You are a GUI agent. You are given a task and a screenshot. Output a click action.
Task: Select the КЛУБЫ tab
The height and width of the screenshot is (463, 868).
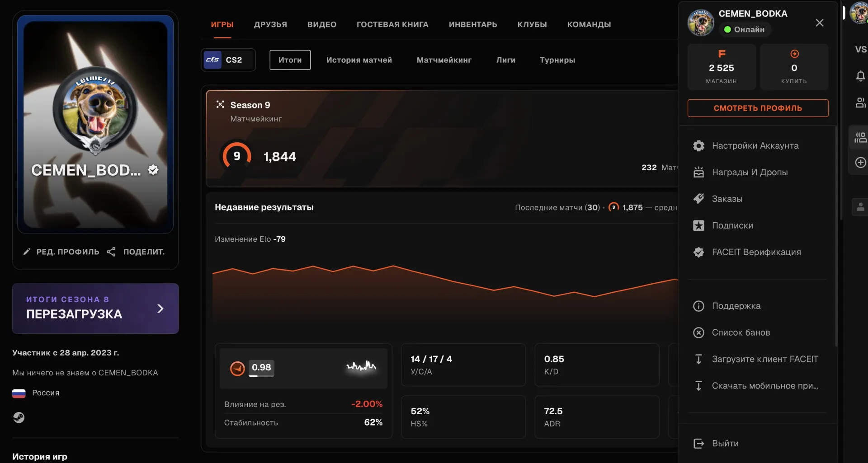[532, 24]
